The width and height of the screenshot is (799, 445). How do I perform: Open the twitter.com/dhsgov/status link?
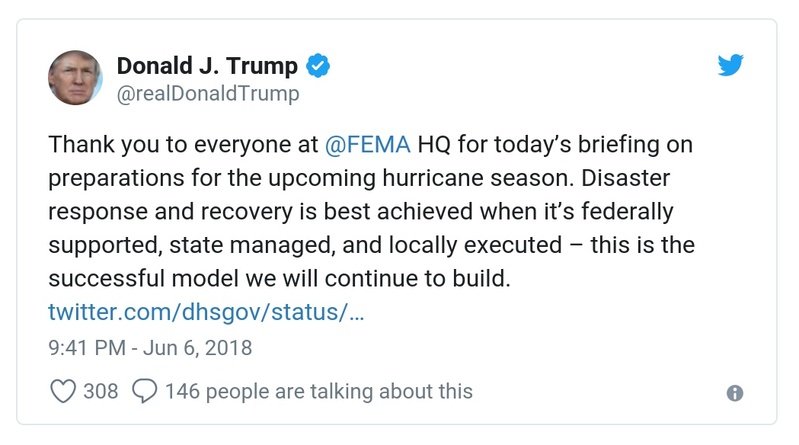point(206,310)
